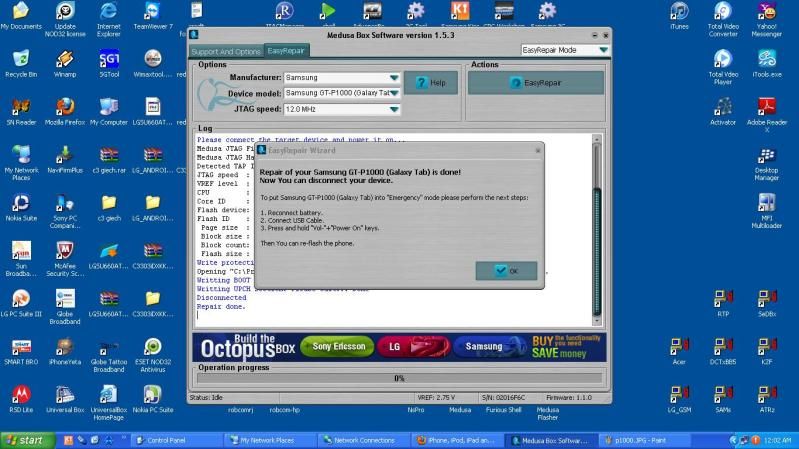The image size is (799, 449).
Task: Open Sun Broadband desktop icon
Action: click(21, 259)
